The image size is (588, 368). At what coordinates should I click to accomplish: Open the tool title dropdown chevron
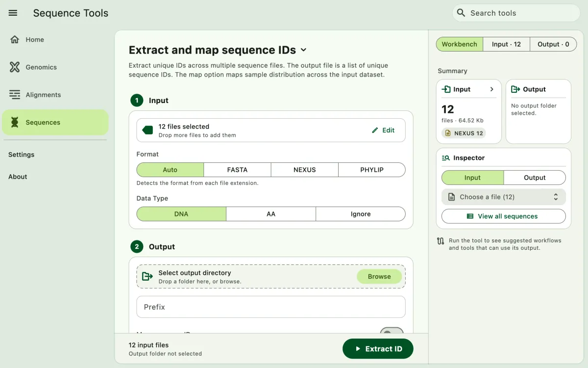coord(303,50)
